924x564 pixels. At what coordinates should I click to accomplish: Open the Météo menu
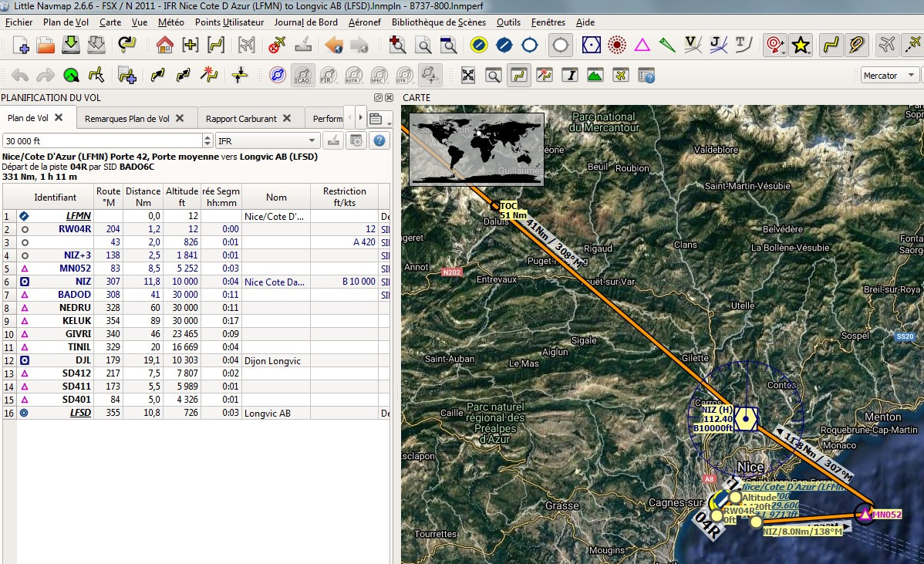point(170,22)
